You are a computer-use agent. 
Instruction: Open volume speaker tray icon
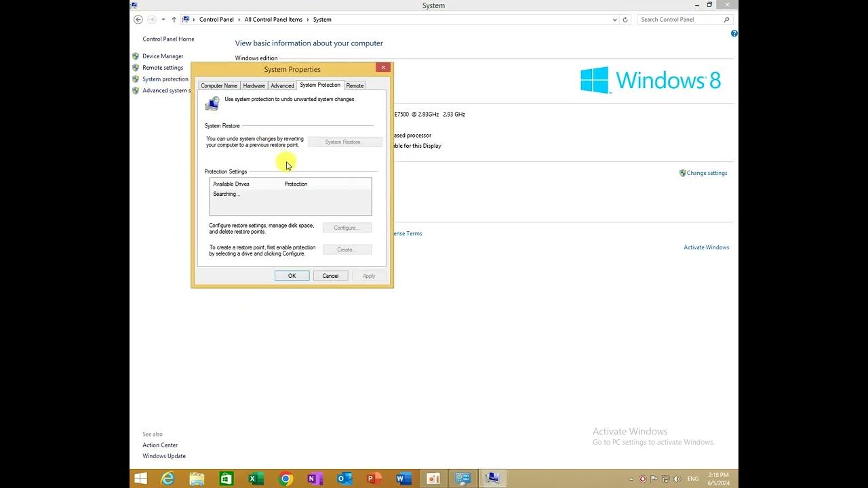(x=676, y=479)
